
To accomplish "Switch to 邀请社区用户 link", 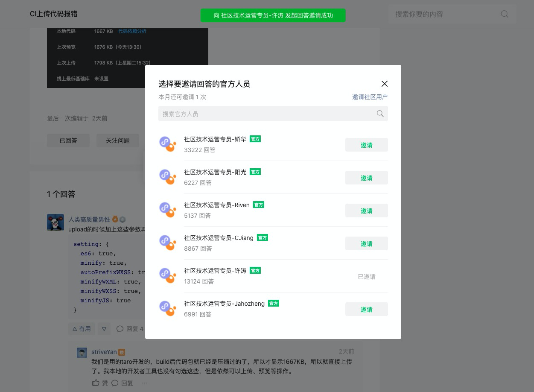I will click(370, 97).
